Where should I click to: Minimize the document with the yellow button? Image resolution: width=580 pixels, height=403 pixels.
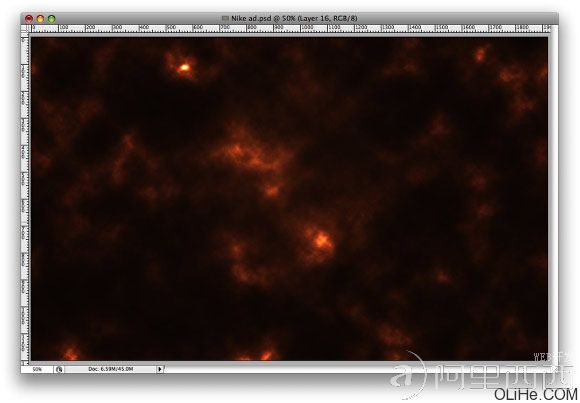(40, 19)
